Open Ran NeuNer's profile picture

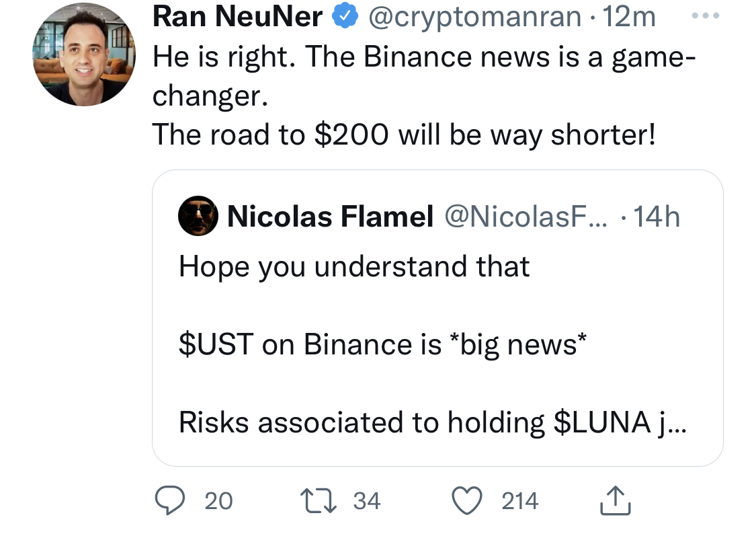pyautogui.click(x=84, y=54)
